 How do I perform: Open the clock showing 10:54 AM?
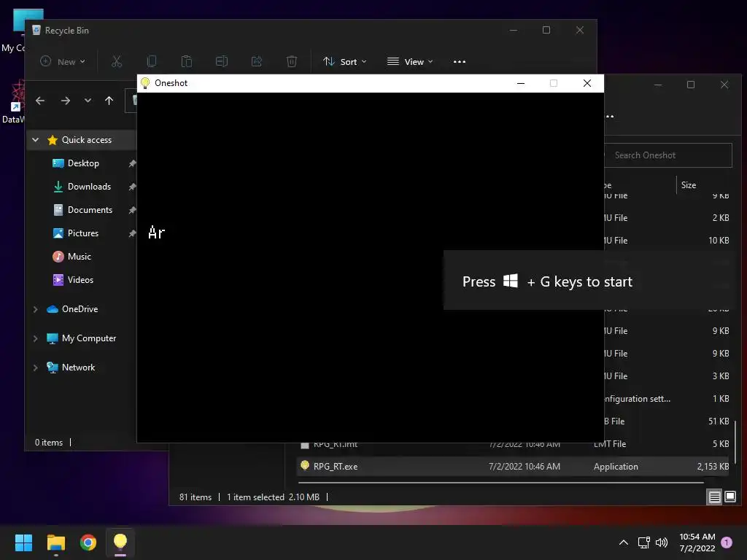pos(697,542)
